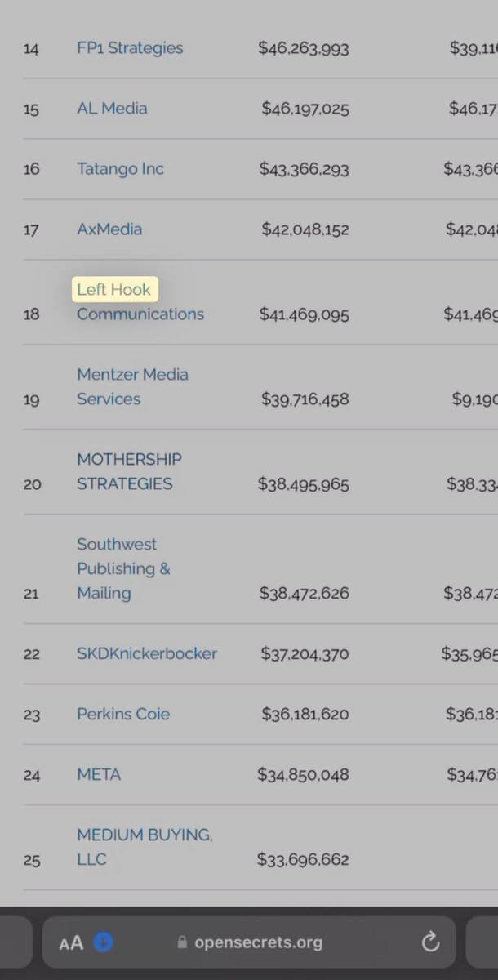Open the AxMedia vendor page
Image resolution: width=498 pixels, height=980 pixels.
pyautogui.click(x=109, y=229)
